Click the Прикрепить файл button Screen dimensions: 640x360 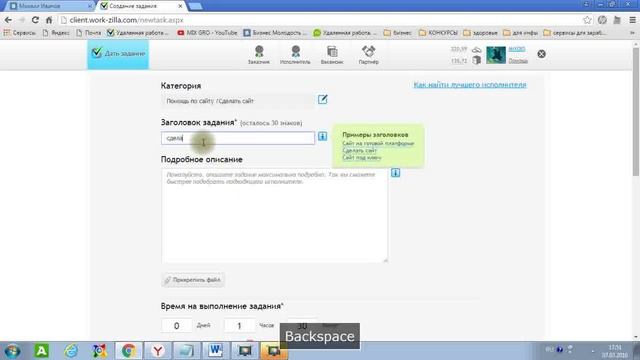[193, 280]
